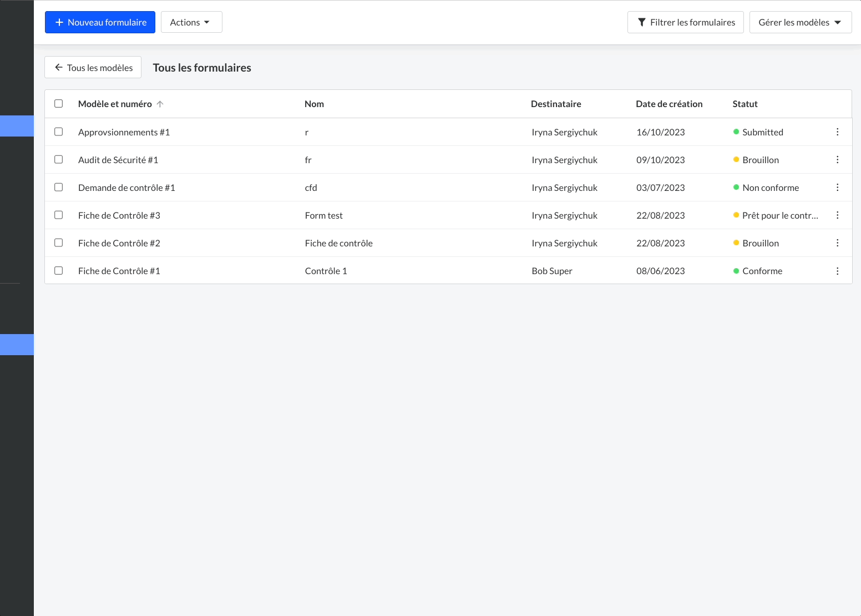Screen dimensions: 861x616
Task: Click the sort arrow beside Modèle et numéro
Action: point(160,104)
